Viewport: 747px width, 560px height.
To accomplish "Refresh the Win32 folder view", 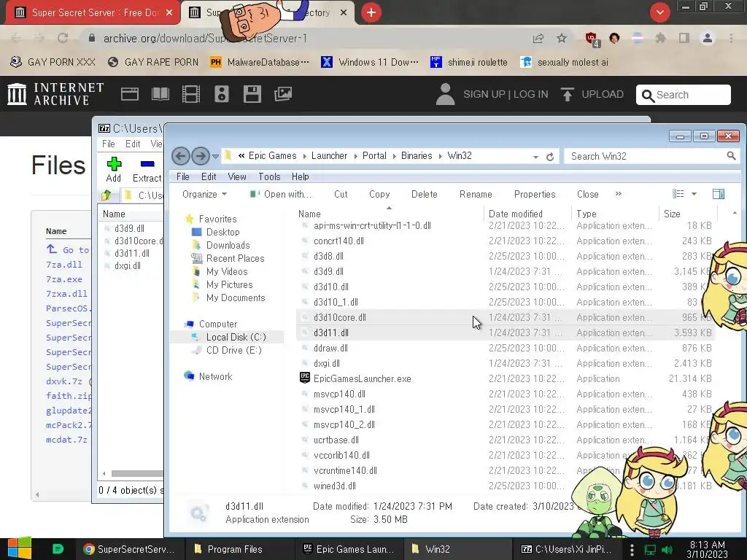I will click(550, 157).
